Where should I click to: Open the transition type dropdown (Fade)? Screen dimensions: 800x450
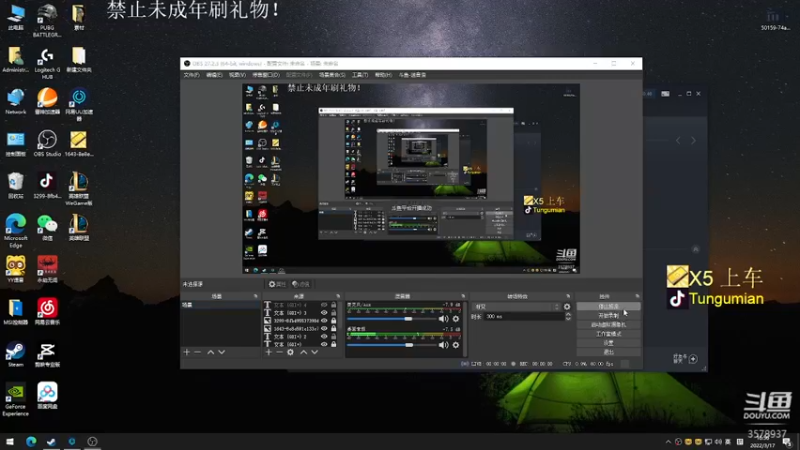(x=516, y=307)
